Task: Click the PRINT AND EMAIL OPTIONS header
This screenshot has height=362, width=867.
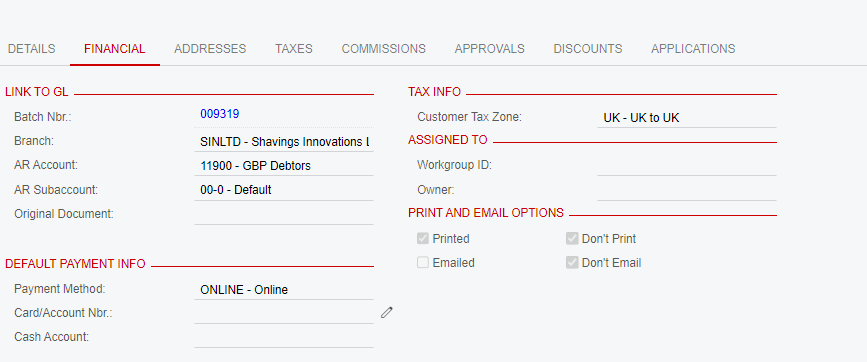Action: point(486,213)
